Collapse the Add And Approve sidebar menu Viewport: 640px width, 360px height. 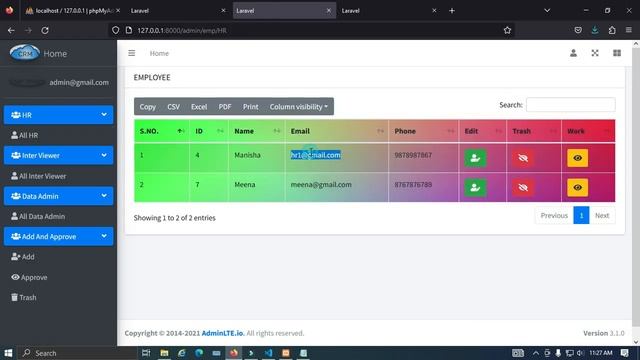(58, 236)
